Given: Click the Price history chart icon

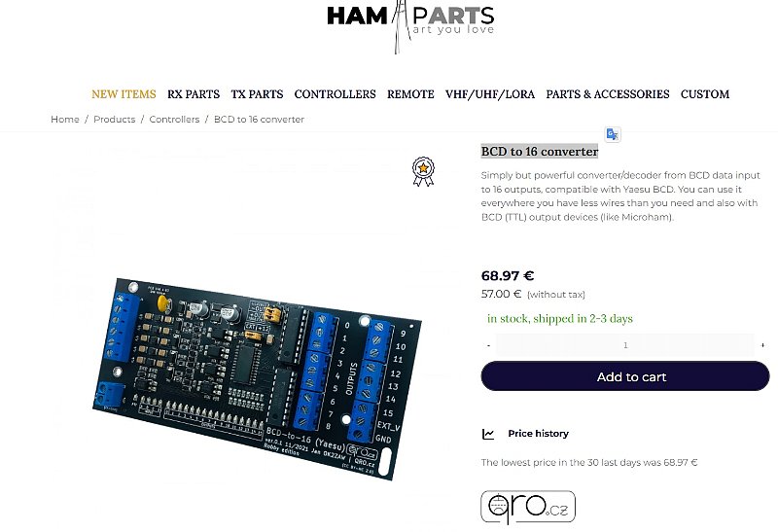Looking at the screenshot, I should 488,434.
